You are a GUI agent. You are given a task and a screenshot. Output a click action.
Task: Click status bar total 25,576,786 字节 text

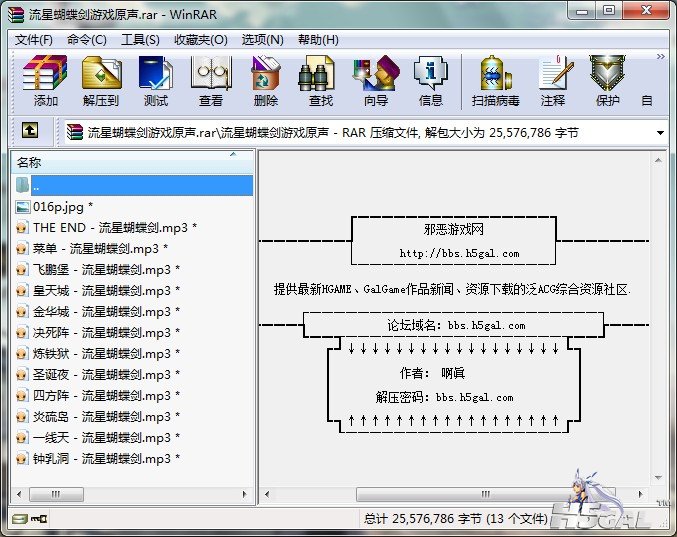tap(456, 518)
